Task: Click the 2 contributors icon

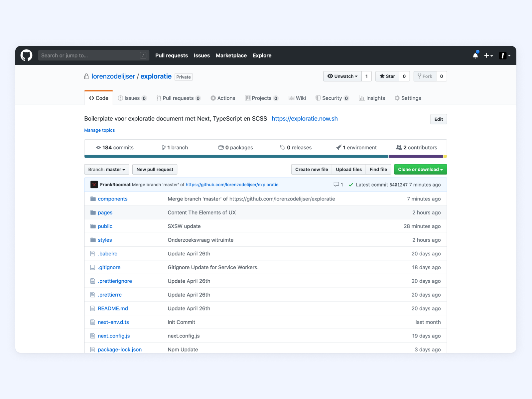Action: [x=398, y=147]
